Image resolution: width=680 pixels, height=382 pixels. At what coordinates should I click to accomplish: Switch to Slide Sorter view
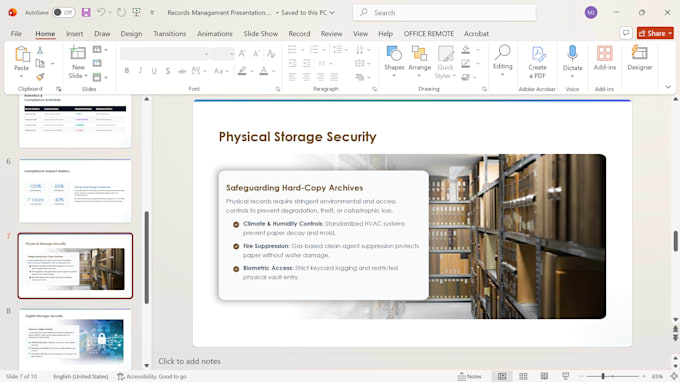[523, 376]
